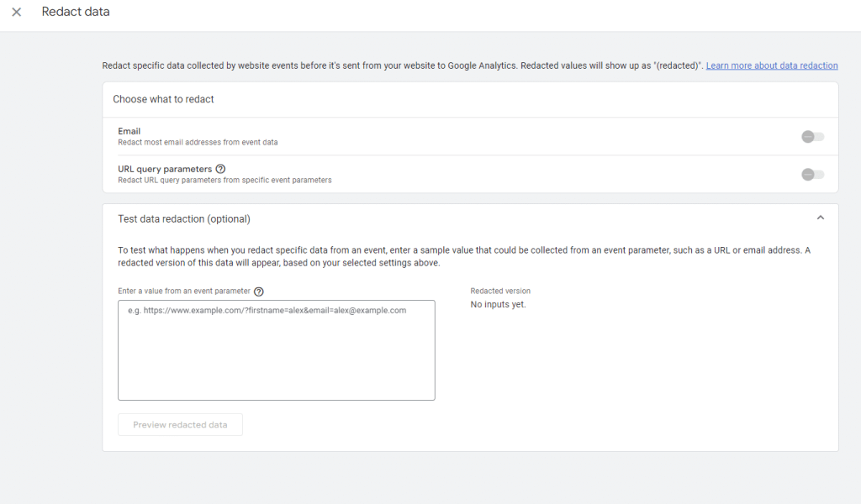Click the 'Choose what to redact' heading

[x=163, y=99]
